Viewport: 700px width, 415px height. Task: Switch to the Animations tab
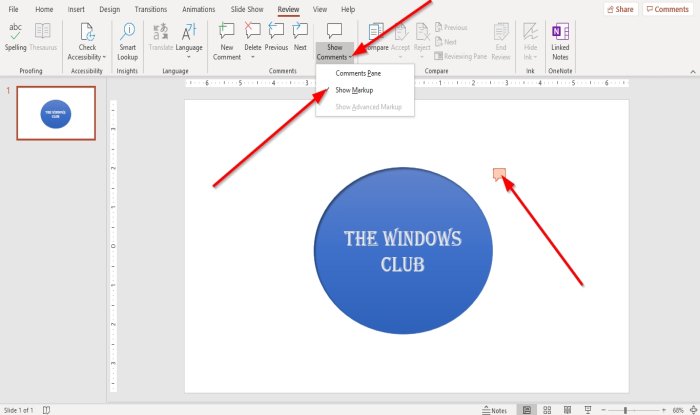[198, 9]
